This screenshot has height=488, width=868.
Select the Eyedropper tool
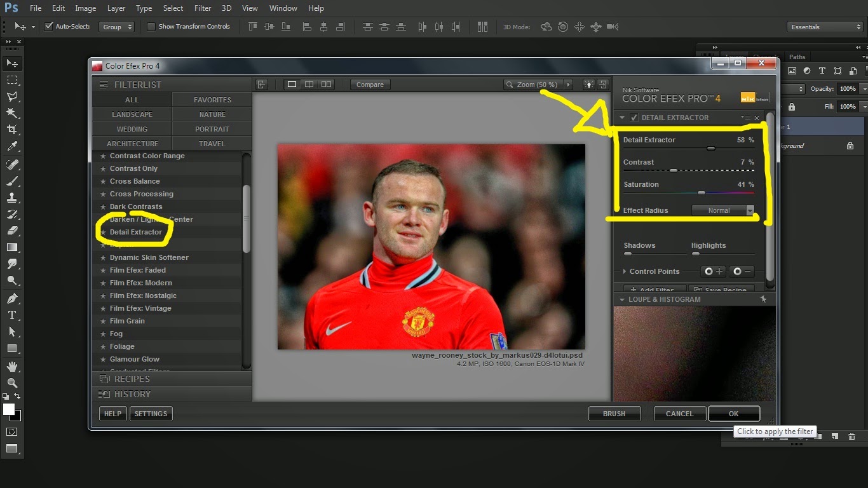(x=12, y=147)
